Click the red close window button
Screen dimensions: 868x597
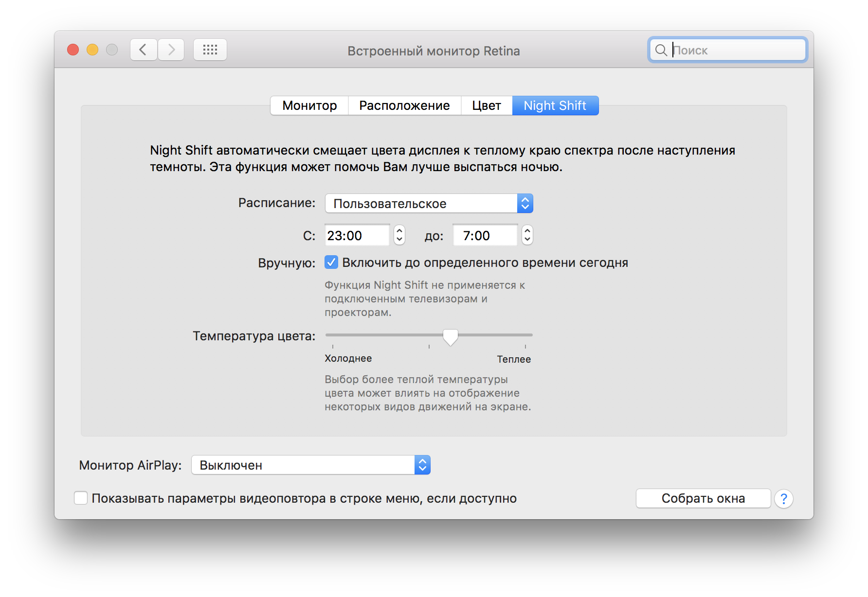click(73, 50)
